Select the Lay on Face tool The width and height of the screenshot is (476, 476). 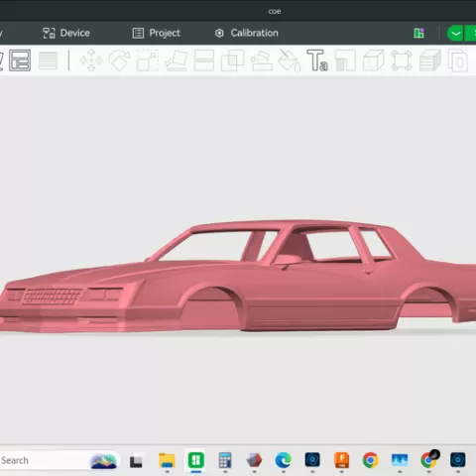177,60
